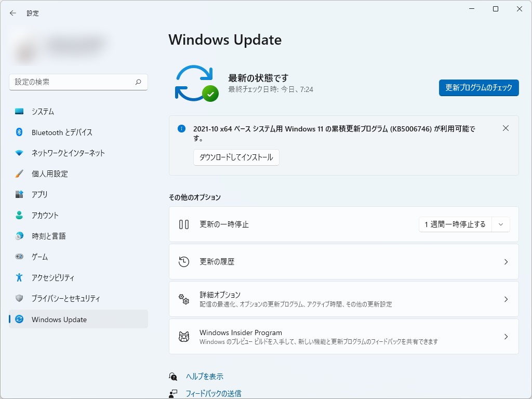Click the 更新の一時停止 pause icon
This screenshot has height=399, width=532.
184,224
